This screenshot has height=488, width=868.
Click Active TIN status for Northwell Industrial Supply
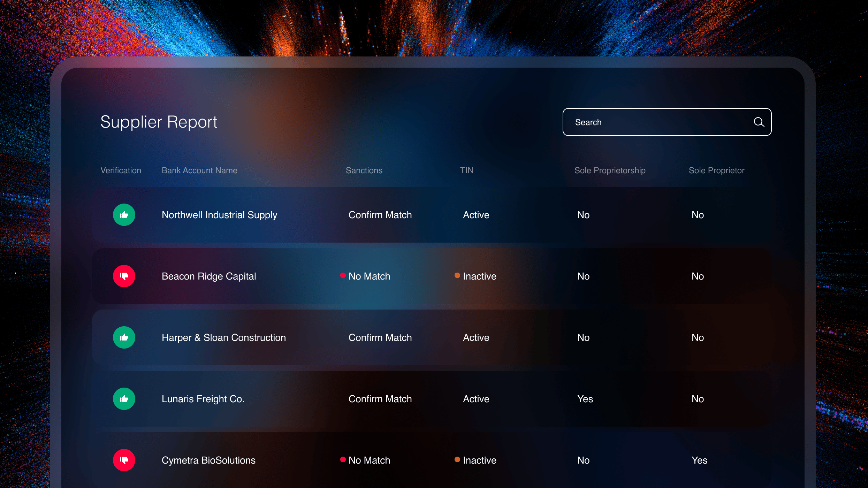476,215
